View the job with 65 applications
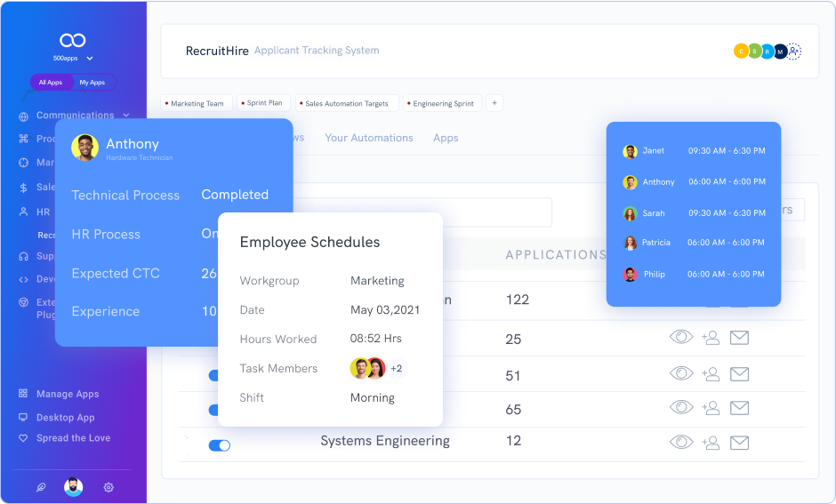836x504 pixels. click(681, 408)
